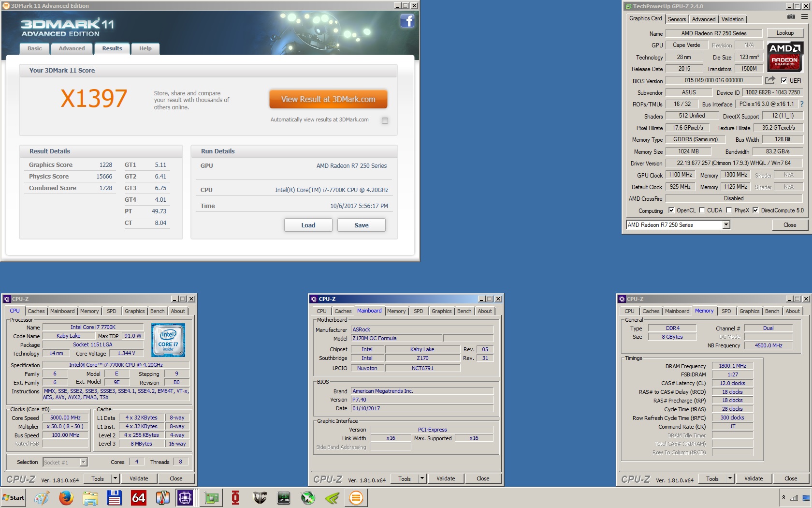
Task: Click the Bus Interface question mark icon
Action: coord(802,104)
